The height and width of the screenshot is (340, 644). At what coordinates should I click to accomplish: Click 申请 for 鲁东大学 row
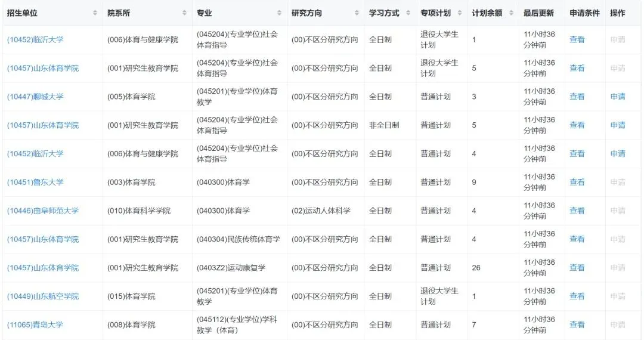618,182
